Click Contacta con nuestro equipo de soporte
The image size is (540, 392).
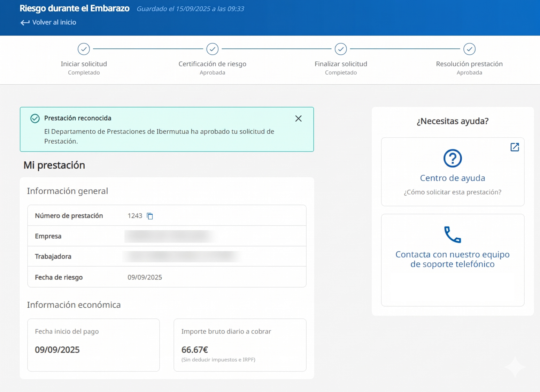pos(452,259)
